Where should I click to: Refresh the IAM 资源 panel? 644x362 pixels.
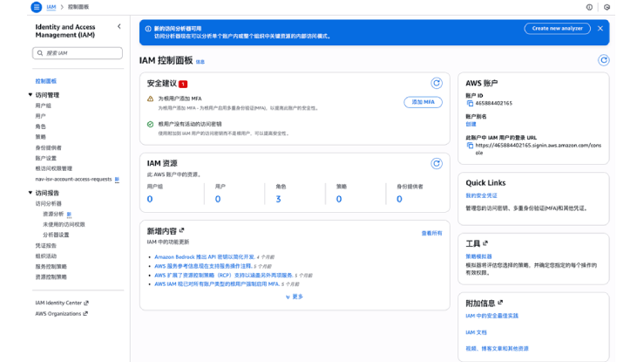(437, 163)
